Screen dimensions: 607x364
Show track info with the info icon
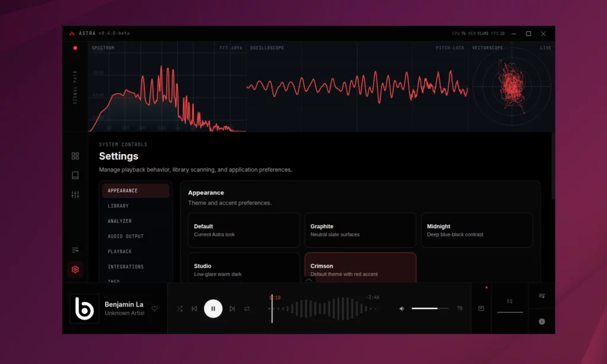click(541, 321)
